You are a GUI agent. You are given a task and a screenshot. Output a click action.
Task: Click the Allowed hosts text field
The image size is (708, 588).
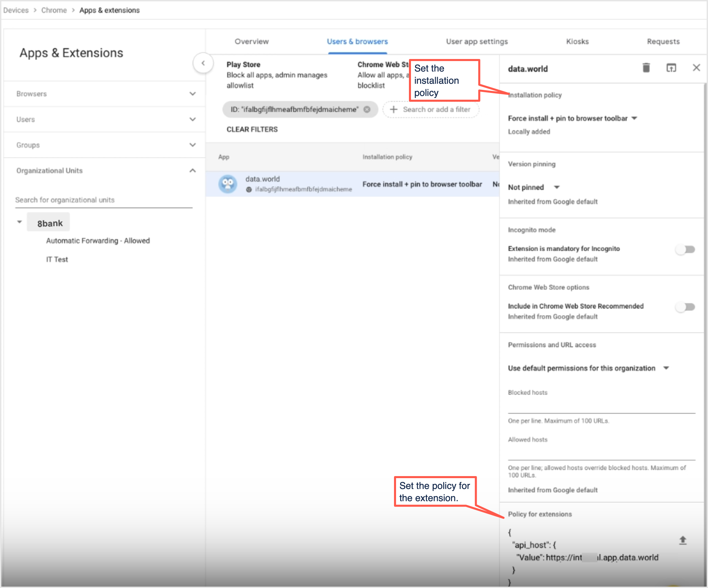602,453
